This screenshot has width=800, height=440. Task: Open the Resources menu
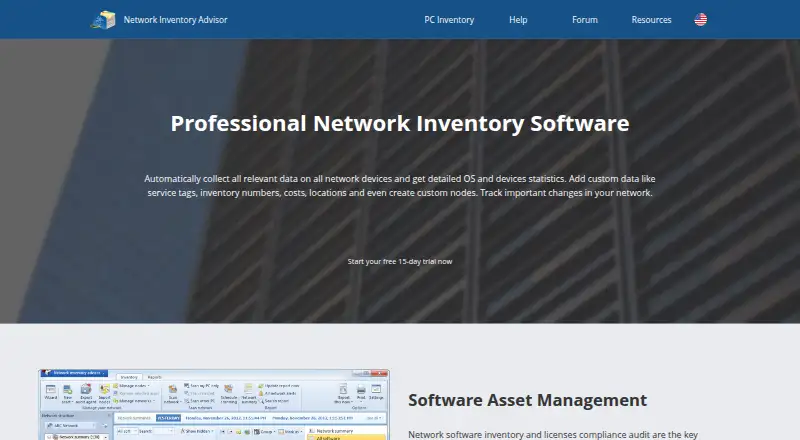click(x=651, y=20)
